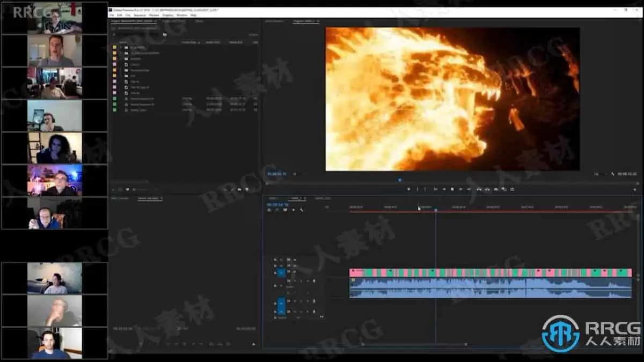Screen dimensions: 644x362
Task: Enable voice-over record on A1
Action: coord(314,281)
